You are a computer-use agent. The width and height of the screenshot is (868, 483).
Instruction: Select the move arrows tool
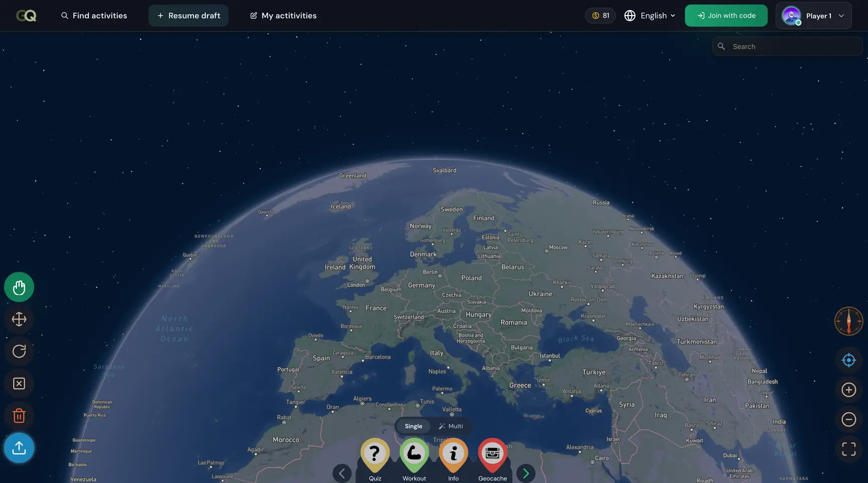click(19, 319)
